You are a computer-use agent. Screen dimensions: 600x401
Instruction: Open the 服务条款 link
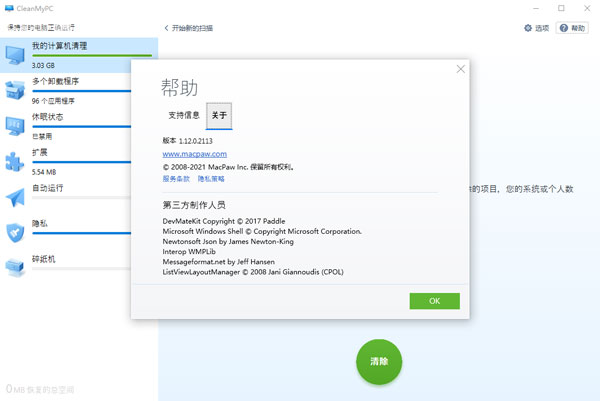(x=176, y=179)
